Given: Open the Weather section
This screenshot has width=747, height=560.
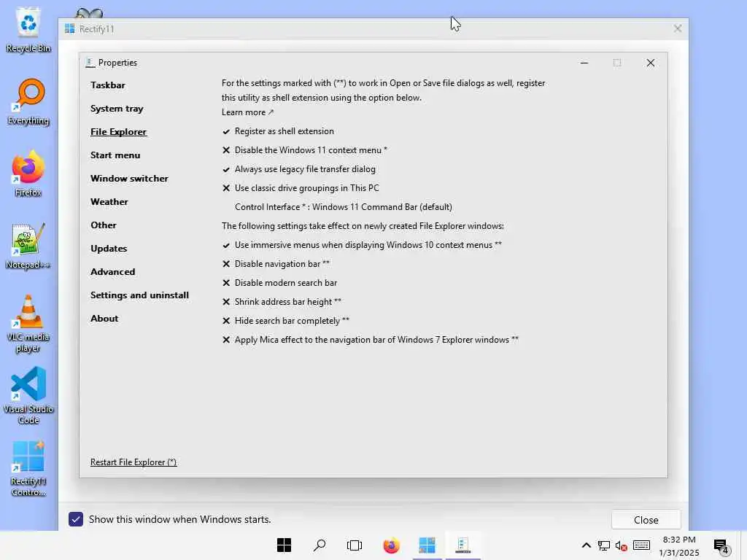Looking at the screenshot, I should [109, 202].
